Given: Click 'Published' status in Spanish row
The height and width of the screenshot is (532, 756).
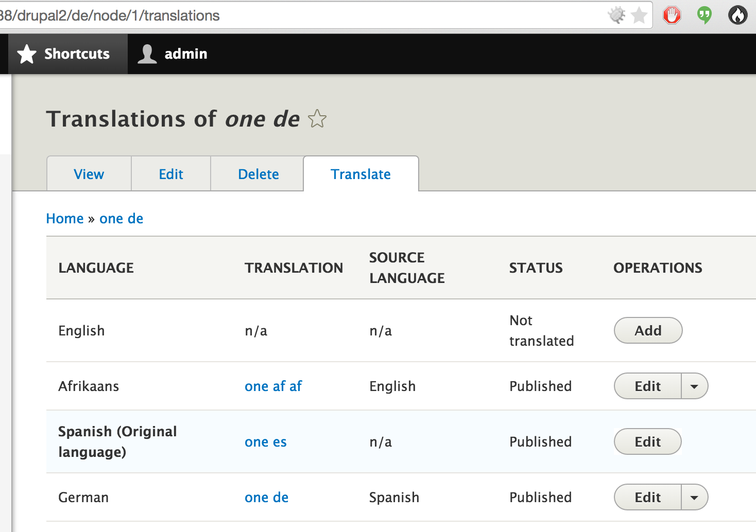Looking at the screenshot, I should coord(541,442).
